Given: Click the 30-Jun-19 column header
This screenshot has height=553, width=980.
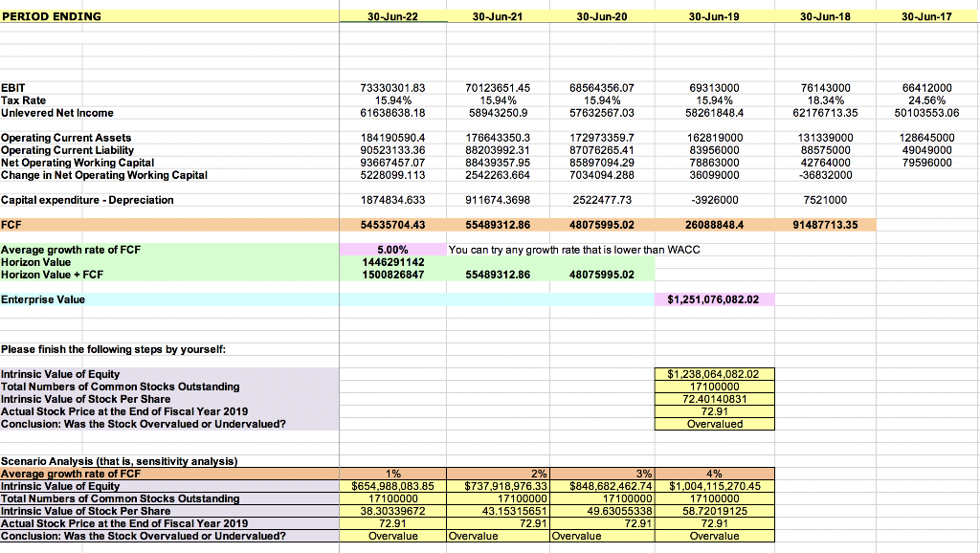Looking at the screenshot, I should coord(712,16).
